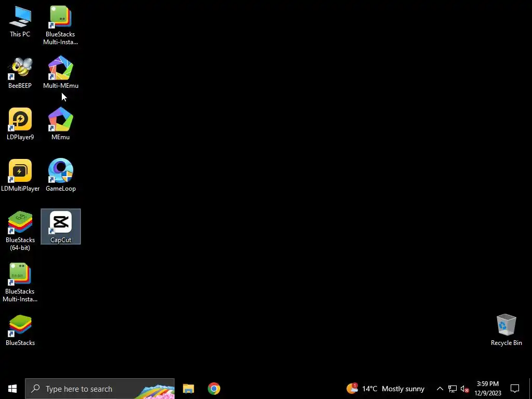The width and height of the screenshot is (532, 399).
Task: Select the Multi-MEmu desktop shortcut
Action: (61, 73)
